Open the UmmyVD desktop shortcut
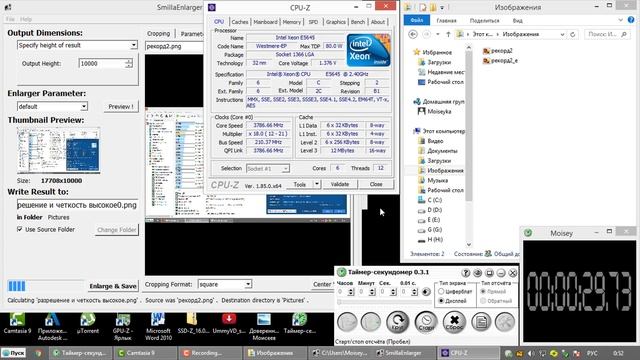This screenshot has height=360, width=640. [x=229, y=323]
